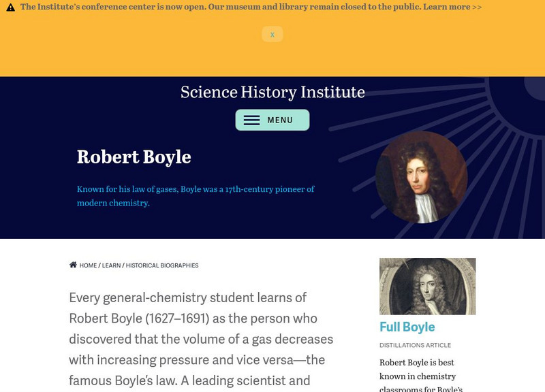Go to LEARN in the breadcrumb trail

pyautogui.click(x=111, y=265)
